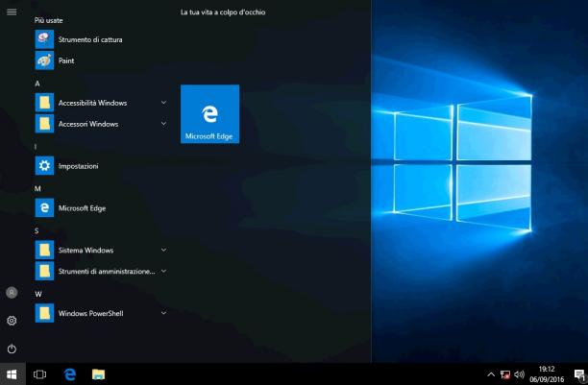Screen dimensions: 588x385
Task: Open Paint from the most used list
Action: (101, 60)
